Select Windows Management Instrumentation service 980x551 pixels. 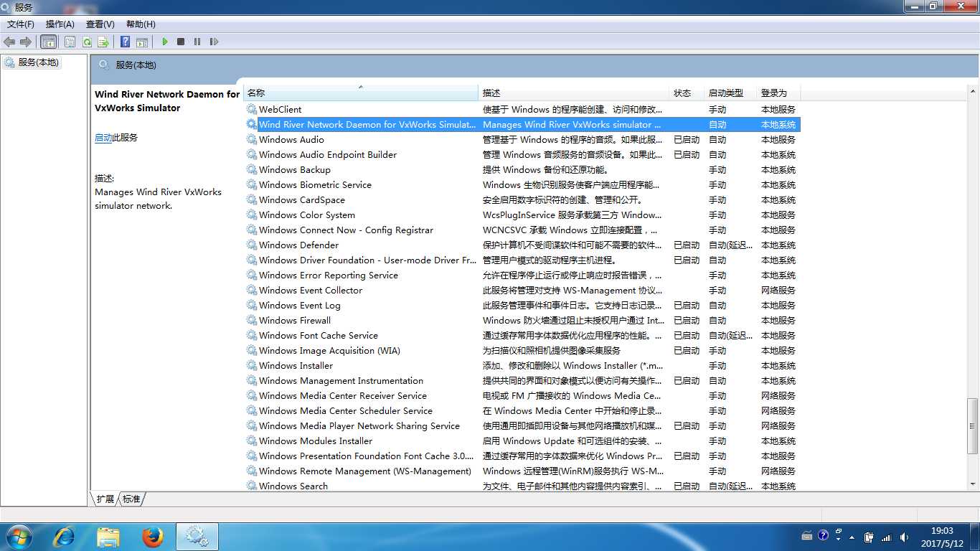click(x=522, y=381)
